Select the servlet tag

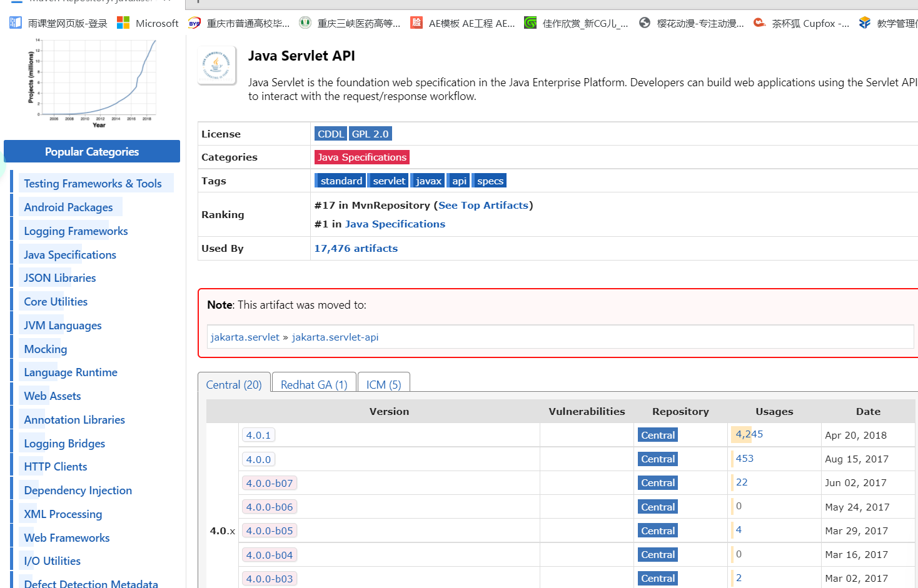click(388, 181)
